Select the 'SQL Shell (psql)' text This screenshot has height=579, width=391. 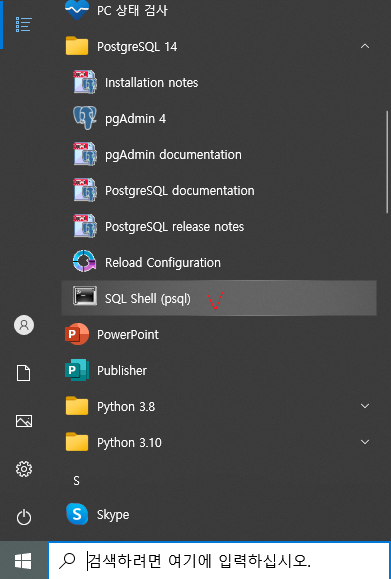click(x=148, y=298)
